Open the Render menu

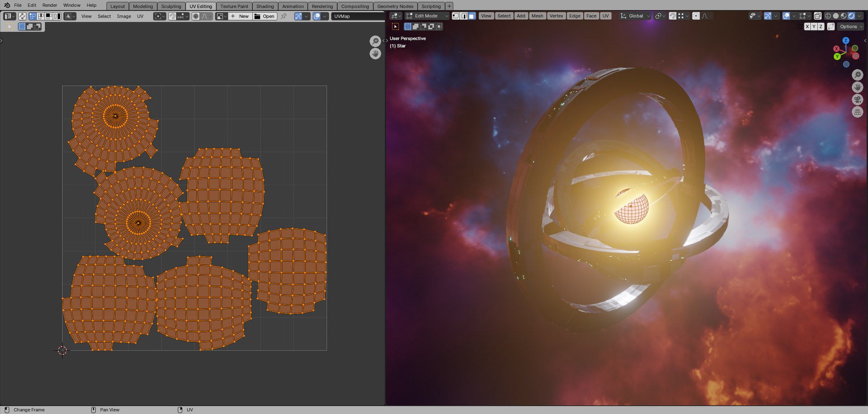click(50, 5)
